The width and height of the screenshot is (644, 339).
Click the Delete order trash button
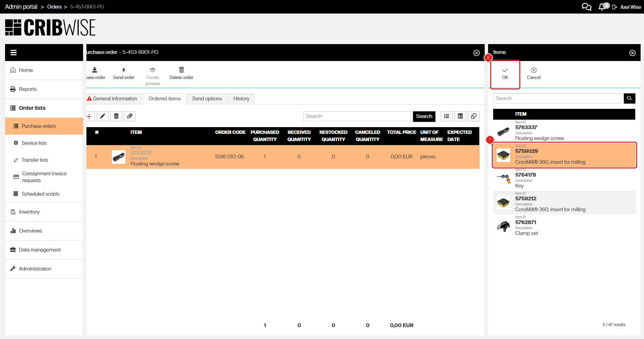pyautogui.click(x=181, y=73)
